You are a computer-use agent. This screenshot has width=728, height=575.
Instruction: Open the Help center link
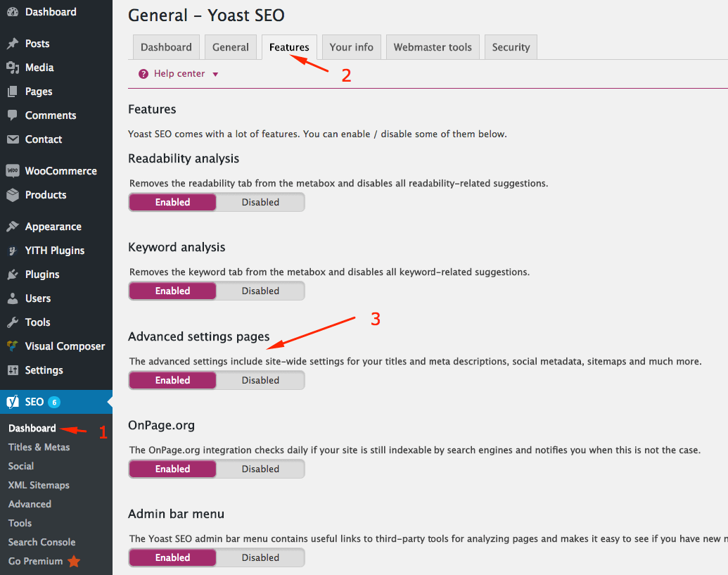[x=179, y=74]
